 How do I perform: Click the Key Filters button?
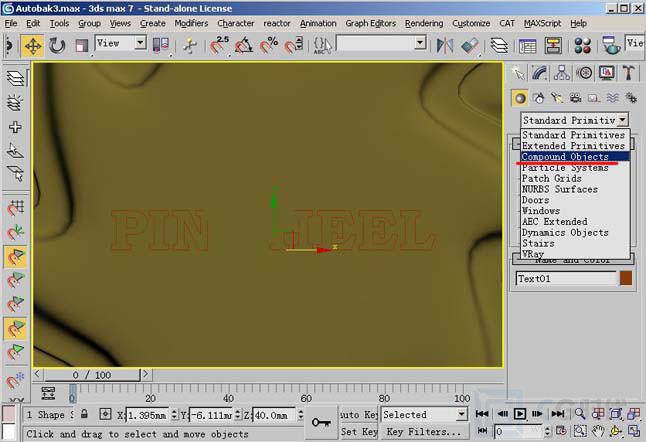point(424,432)
